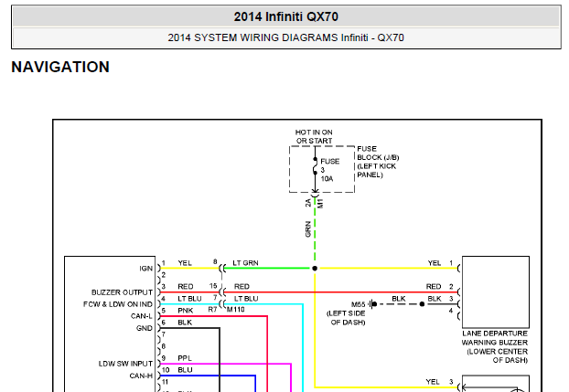Click the "2014 Infiniti QX70" title header
569x392 pixels.
(x=286, y=16)
